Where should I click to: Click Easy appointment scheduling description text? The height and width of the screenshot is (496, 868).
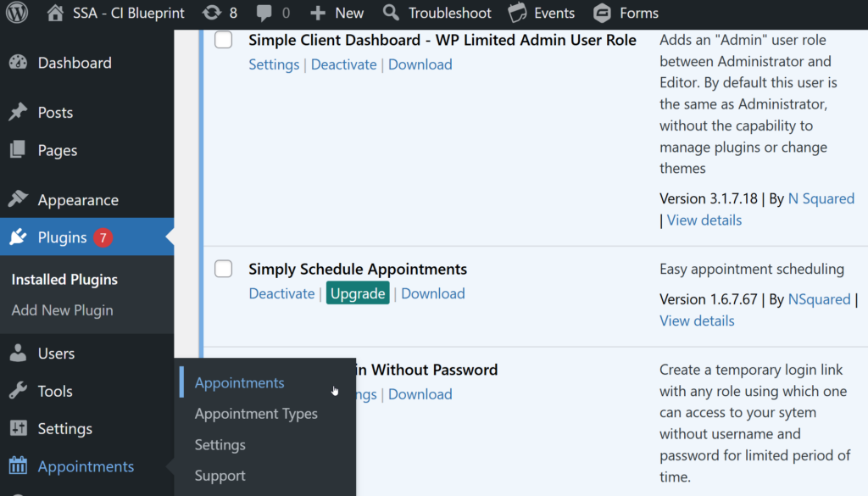point(752,270)
